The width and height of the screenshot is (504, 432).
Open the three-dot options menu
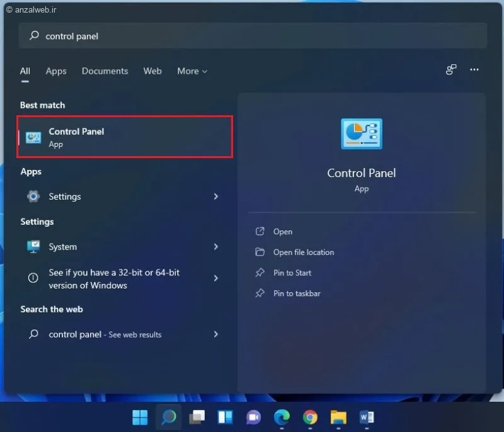pyautogui.click(x=474, y=69)
